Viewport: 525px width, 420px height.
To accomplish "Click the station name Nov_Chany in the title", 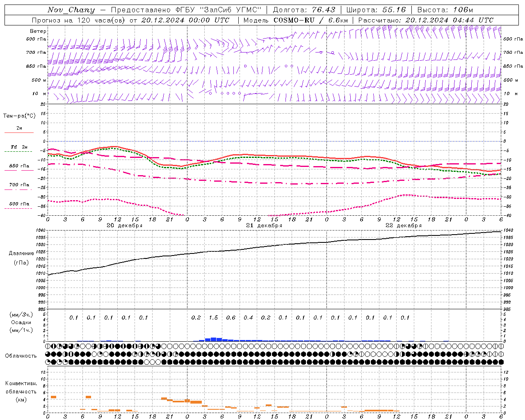I will [x=71, y=10].
